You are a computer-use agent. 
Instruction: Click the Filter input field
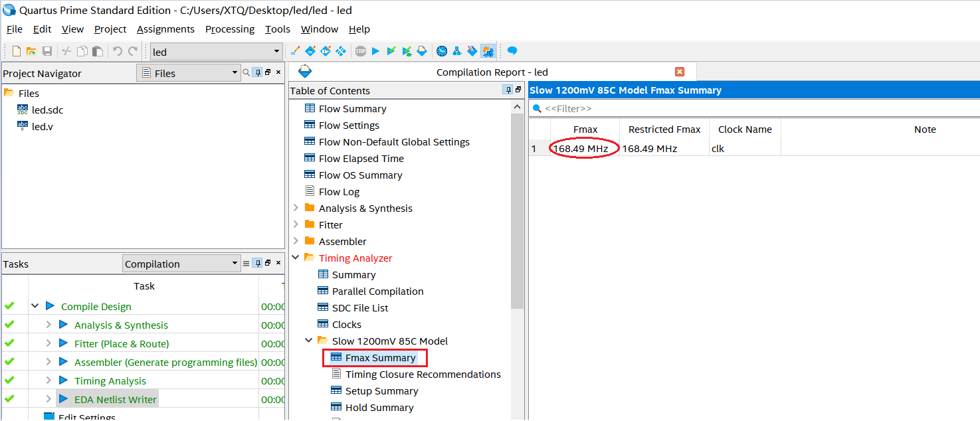pos(754,108)
